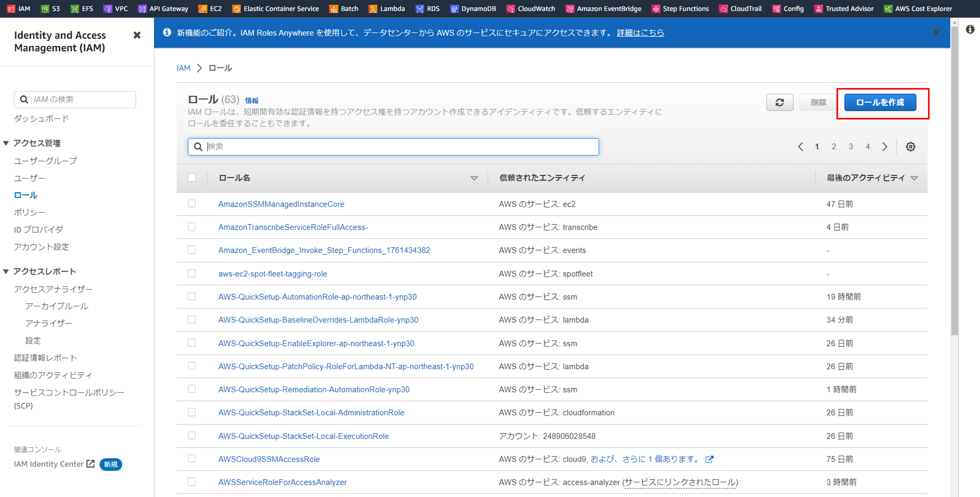This screenshot has height=497, width=980.
Task: Open external link icon for AWSCloud9SSMAccessRole entities
Action: 709,459
